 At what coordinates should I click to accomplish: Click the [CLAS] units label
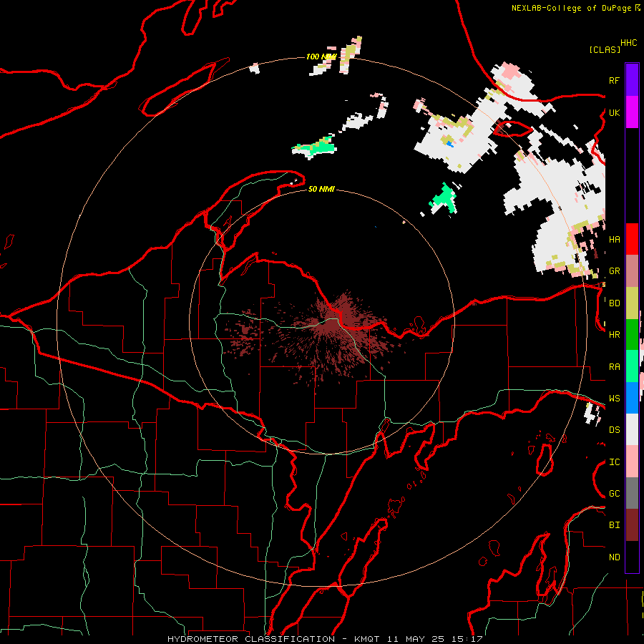(x=605, y=49)
